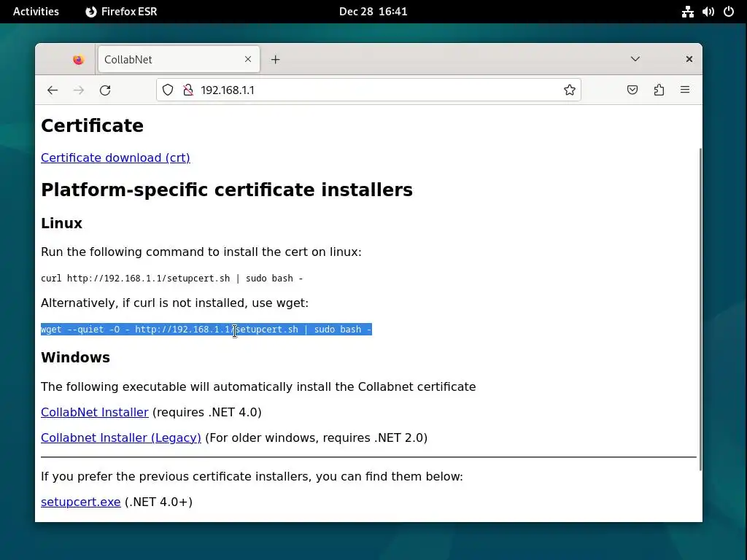Viewport: 747px width, 560px height.
Task: Reload the current page
Action: [105, 90]
